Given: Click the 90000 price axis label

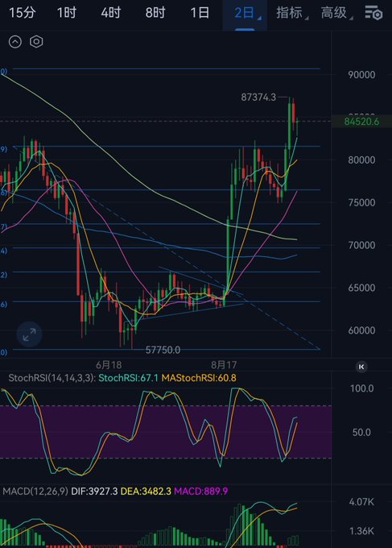Looking at the screenshot, I should (361, 75).
